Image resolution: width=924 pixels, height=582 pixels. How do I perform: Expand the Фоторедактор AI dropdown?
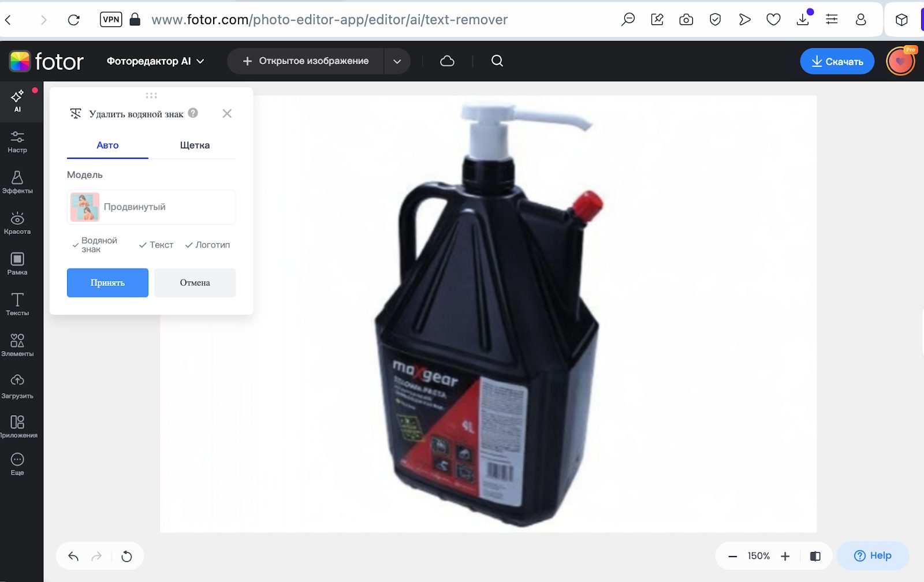155,61
